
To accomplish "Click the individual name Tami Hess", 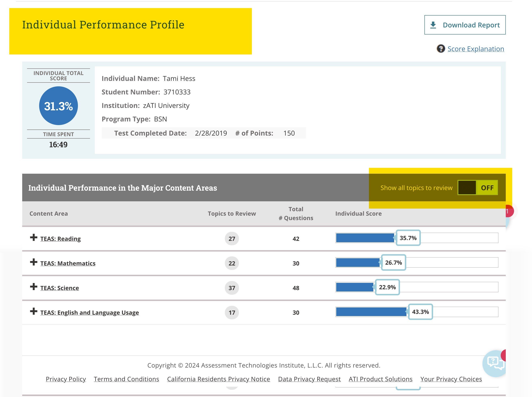I will pos(179,79).
